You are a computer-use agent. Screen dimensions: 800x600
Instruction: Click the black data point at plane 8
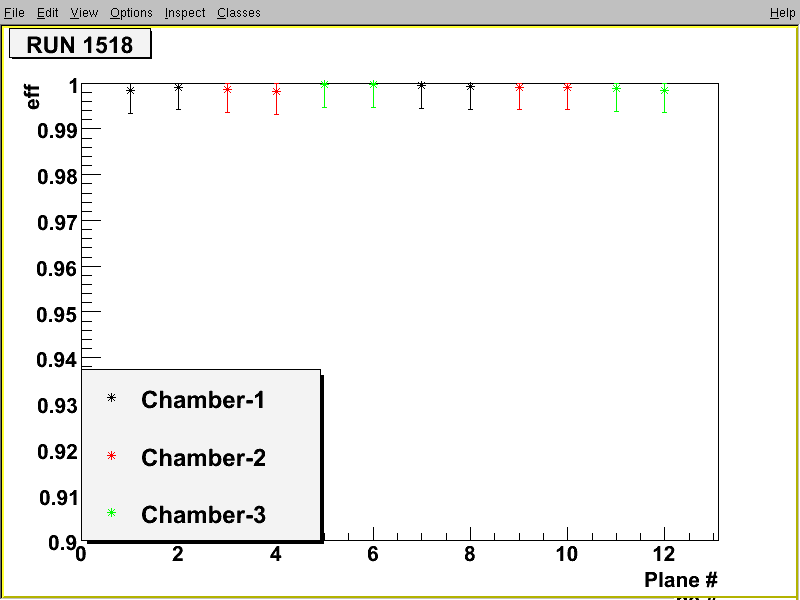(x=470, y=87)
